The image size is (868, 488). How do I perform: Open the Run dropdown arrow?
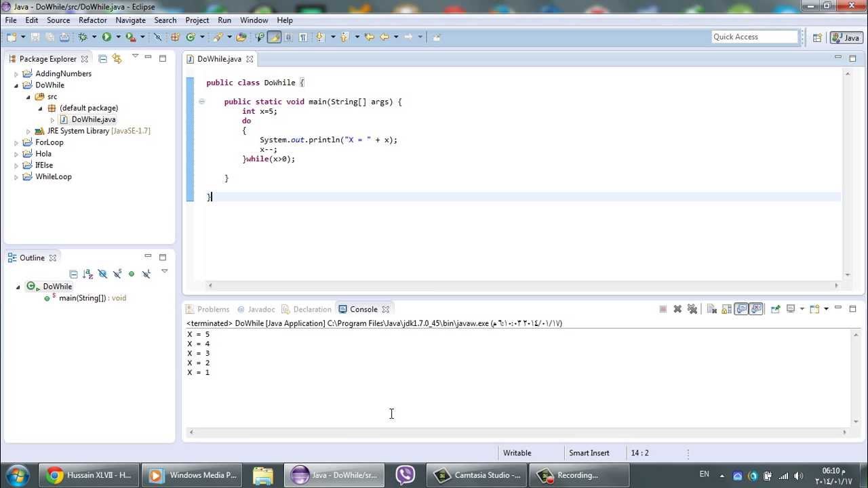point(118,37)
